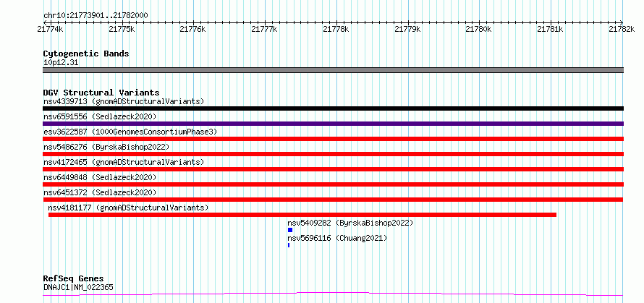Open the nsv5409282 (ByrskaBishop2022) label
Screen dimensions: 644x303
(x=350, y=223)
